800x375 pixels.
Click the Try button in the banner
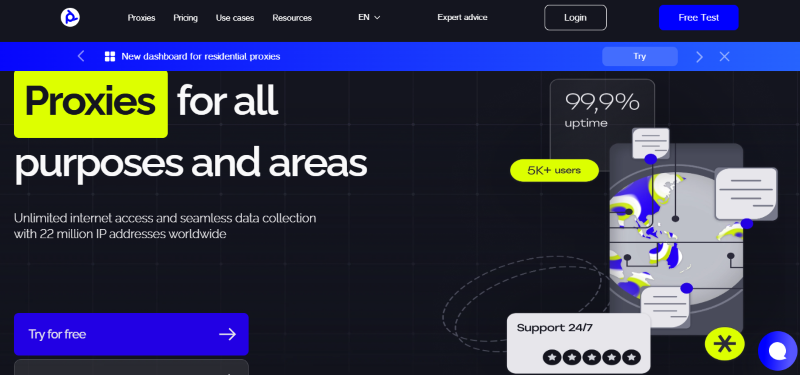tap(640, 57)
